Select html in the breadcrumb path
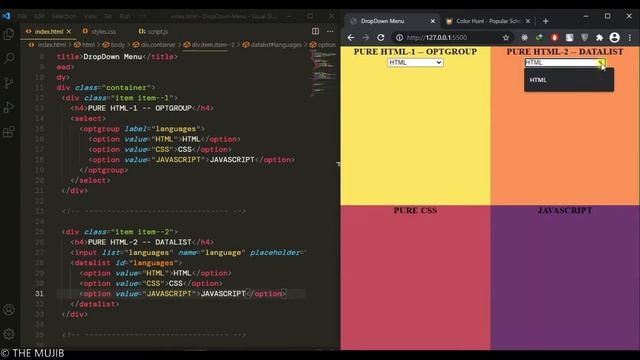 pos(88,45)
